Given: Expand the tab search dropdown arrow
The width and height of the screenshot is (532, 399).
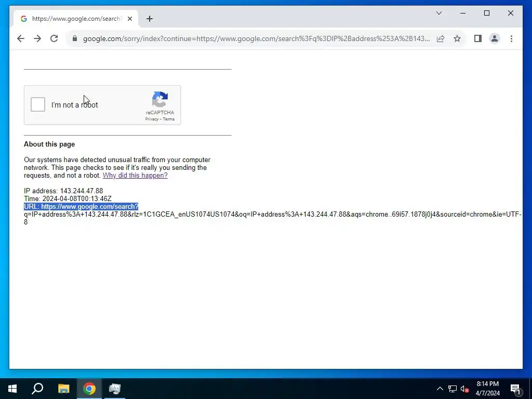Looking at the screenshot, I should pos(438,13).
